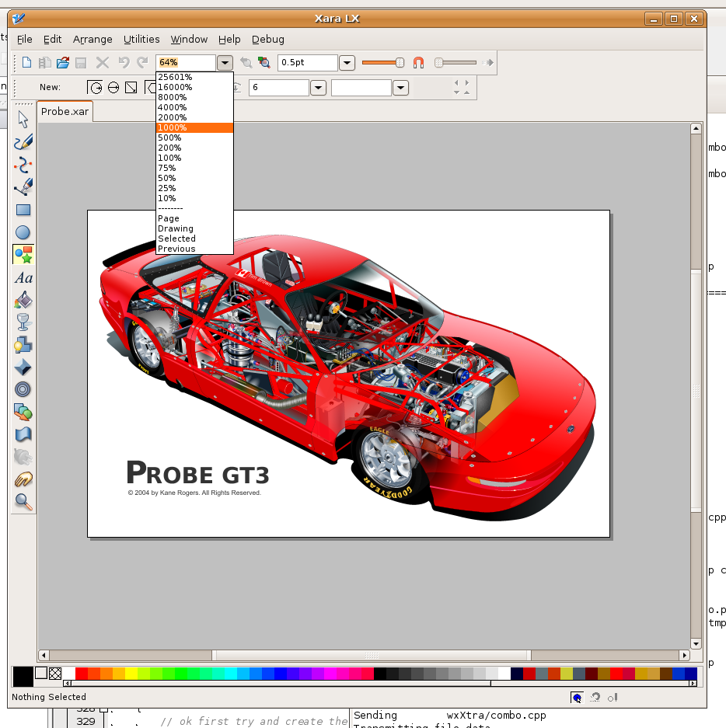Click the Undo arrow icon
The width and height of the screenshot is (726, 728).
(124, 62)
